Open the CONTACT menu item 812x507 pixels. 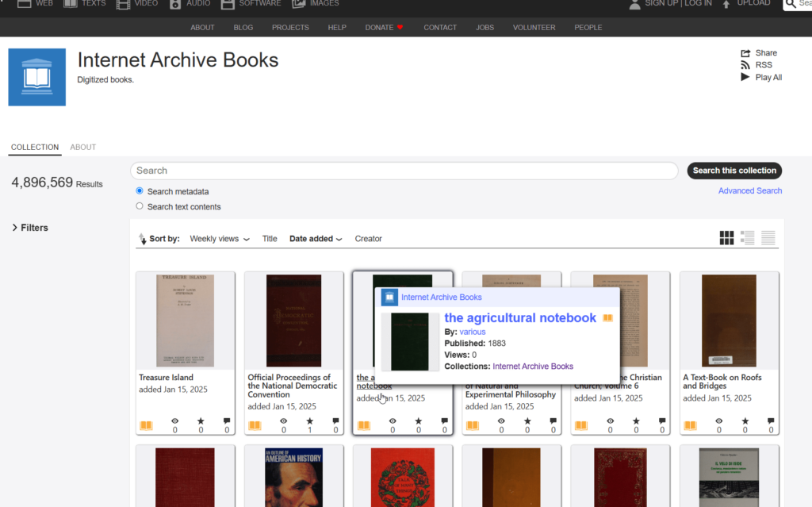(x=439, y=28)
